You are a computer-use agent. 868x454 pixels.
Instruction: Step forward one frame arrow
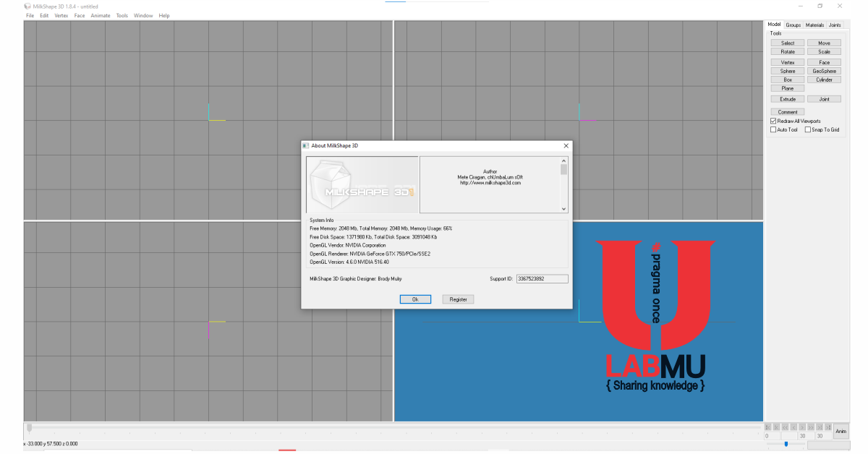click(802, 427)
